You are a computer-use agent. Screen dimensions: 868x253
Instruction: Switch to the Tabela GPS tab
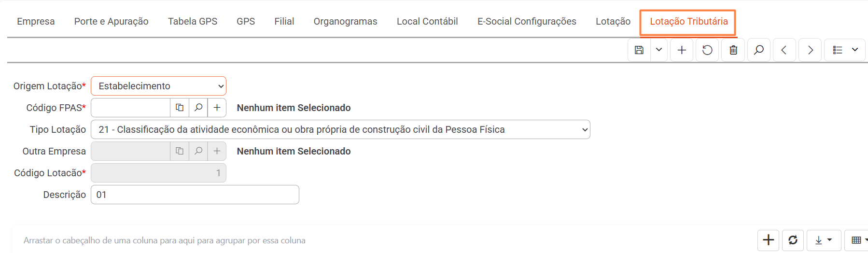click(193, 21)
